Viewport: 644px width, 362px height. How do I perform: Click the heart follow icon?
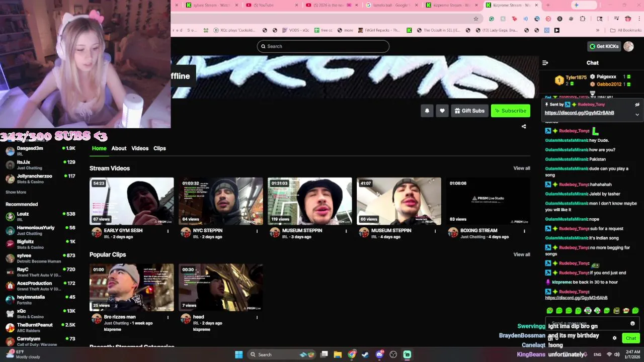click(x=442, y=111)
